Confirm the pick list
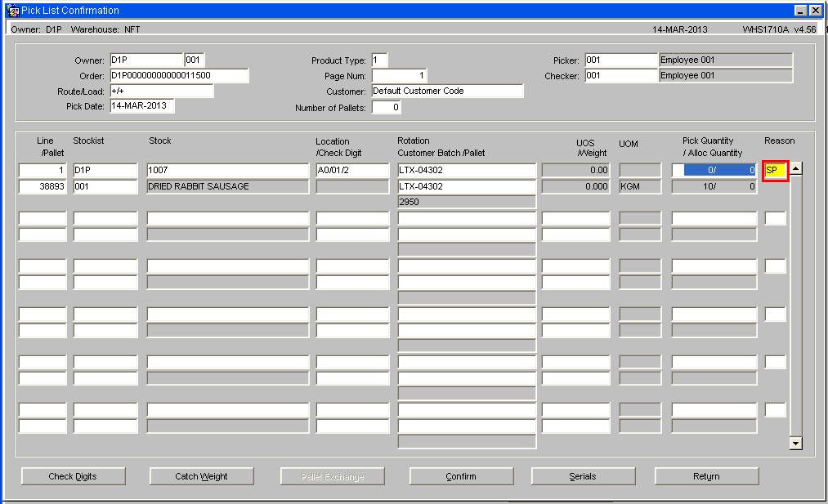 point(461,476)
